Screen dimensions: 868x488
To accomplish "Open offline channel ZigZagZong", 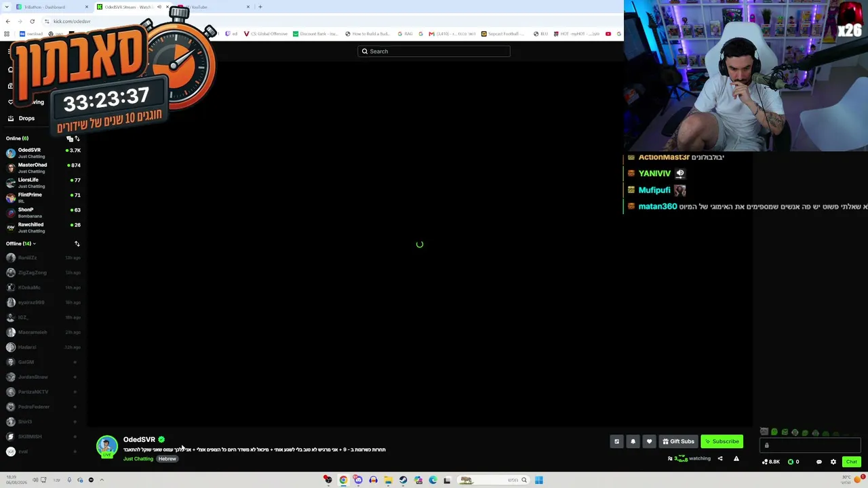I will [x=43, y=272].
